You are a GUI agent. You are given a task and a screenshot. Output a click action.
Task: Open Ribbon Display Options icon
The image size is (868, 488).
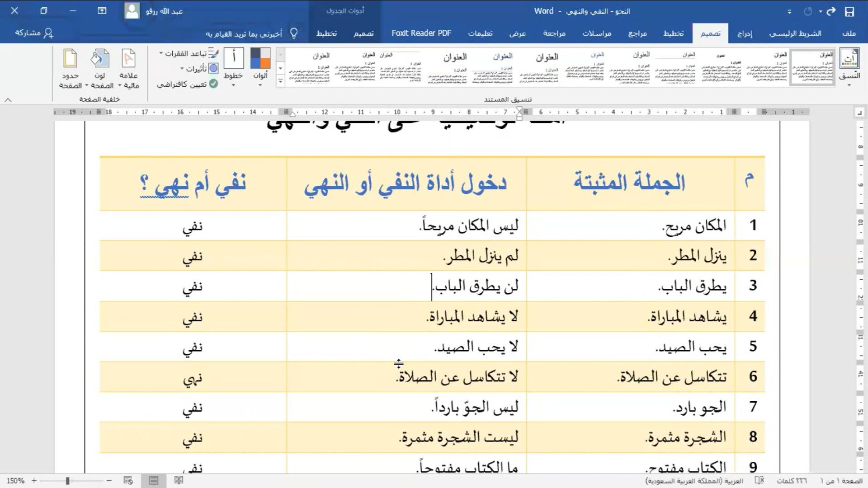click(x=102, y=11)
